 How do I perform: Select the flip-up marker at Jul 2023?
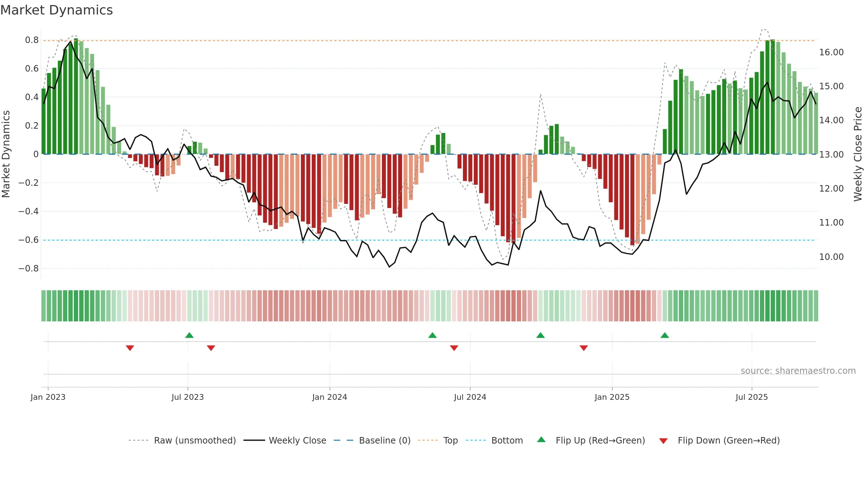click(x=190, y=335)
